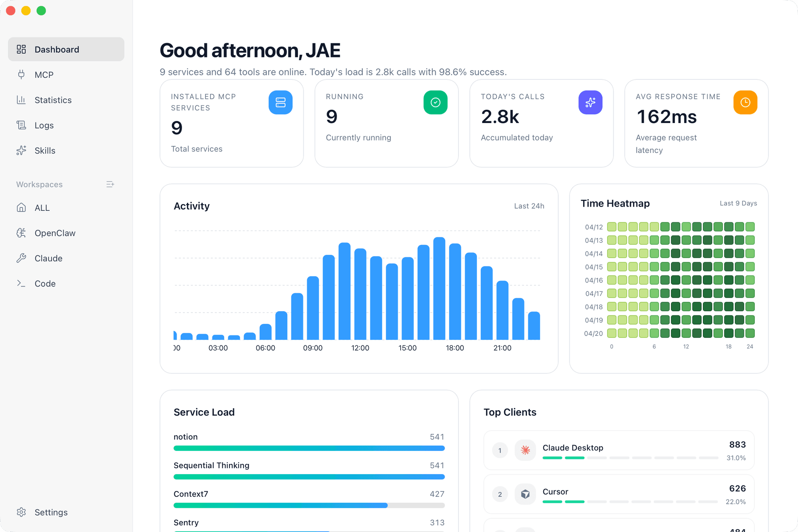This screenshot has height=532, width=798.
Task: Click the '883' count for Claude Desktop
Action: point(738,445)
